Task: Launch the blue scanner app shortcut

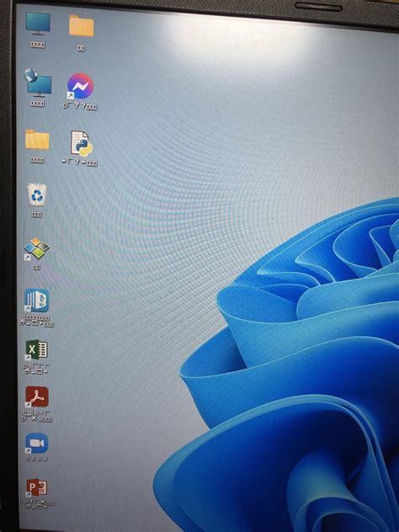Action: pyautogui.click(x=37, y=301)
